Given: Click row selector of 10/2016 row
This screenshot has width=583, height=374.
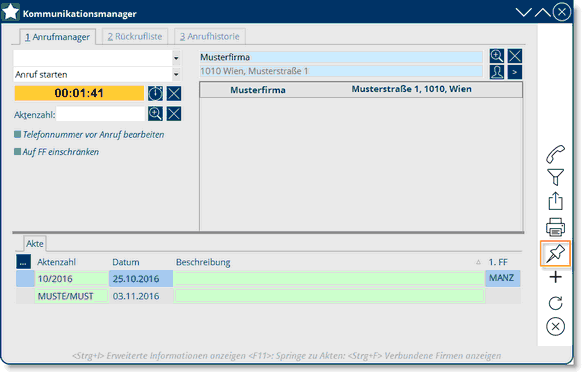Looking at the screenshot, I should 25,278.
